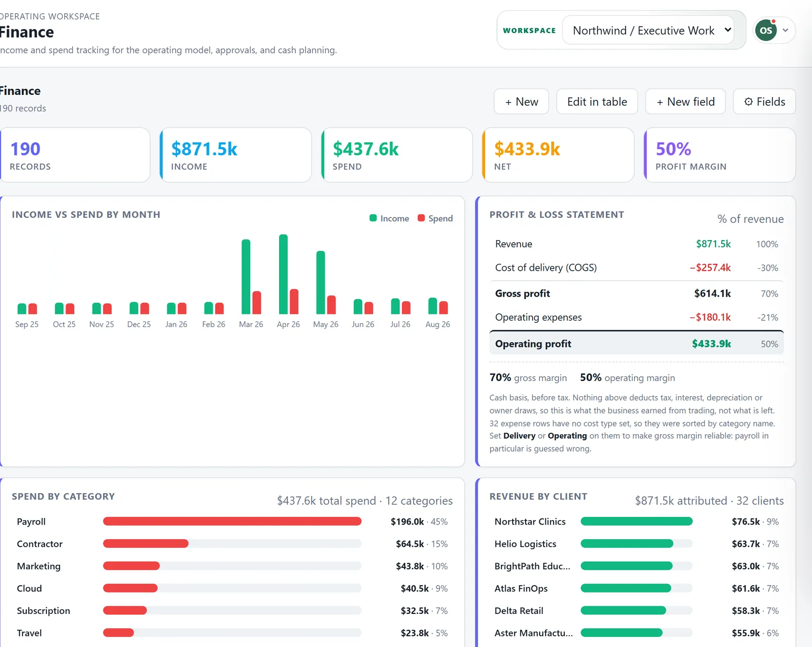Click the BrightPath Educ... client name
Image resolution: width=812 pixels, height=647 pixels.
(532, 566)
